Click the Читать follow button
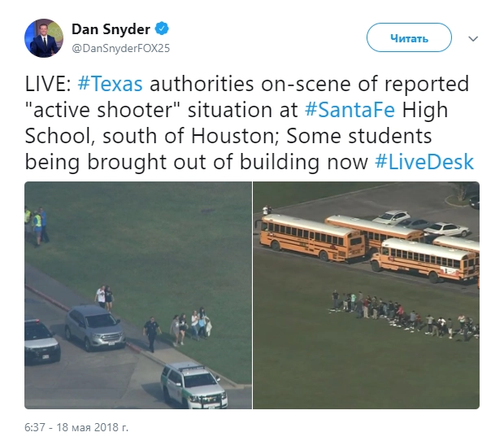This screenshot has width=504, height=441. pos(409,37)
